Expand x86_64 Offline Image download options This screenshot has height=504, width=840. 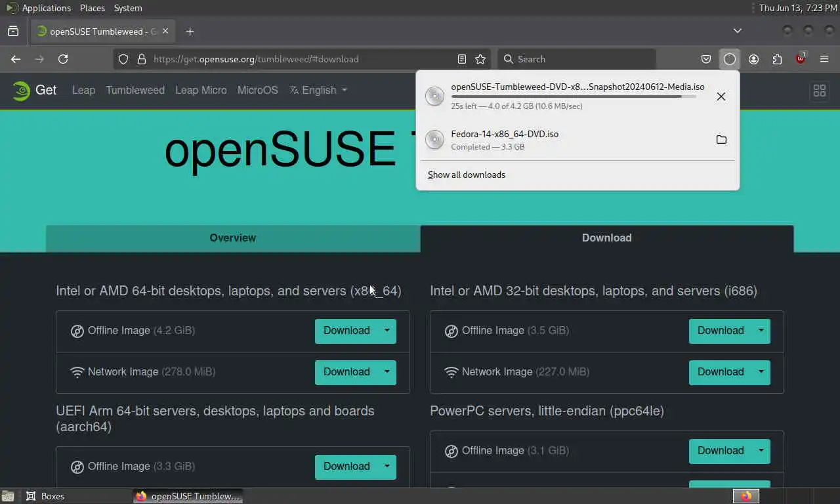tap(387, 331)
